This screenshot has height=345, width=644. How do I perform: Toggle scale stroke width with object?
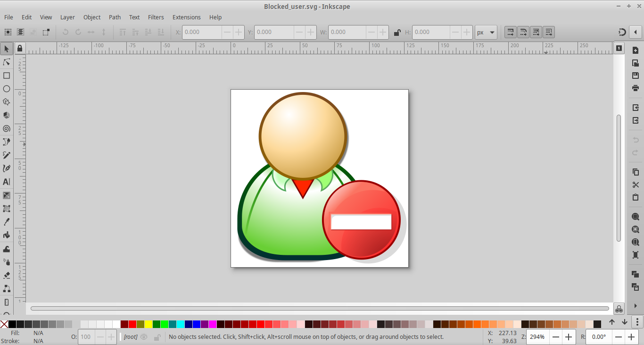pyautogui.click(x=511, y=32)
